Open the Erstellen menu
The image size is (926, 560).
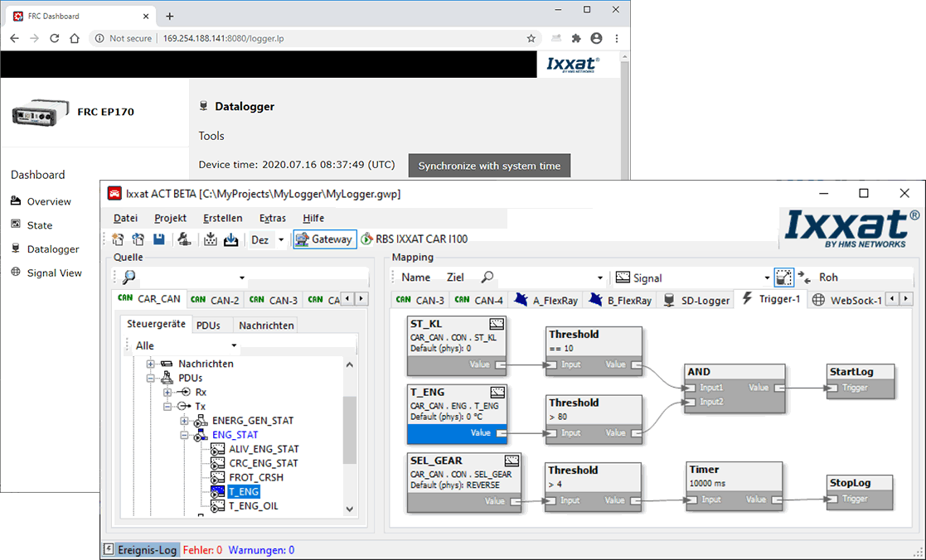pyautogui.click(x=223, y=219)
